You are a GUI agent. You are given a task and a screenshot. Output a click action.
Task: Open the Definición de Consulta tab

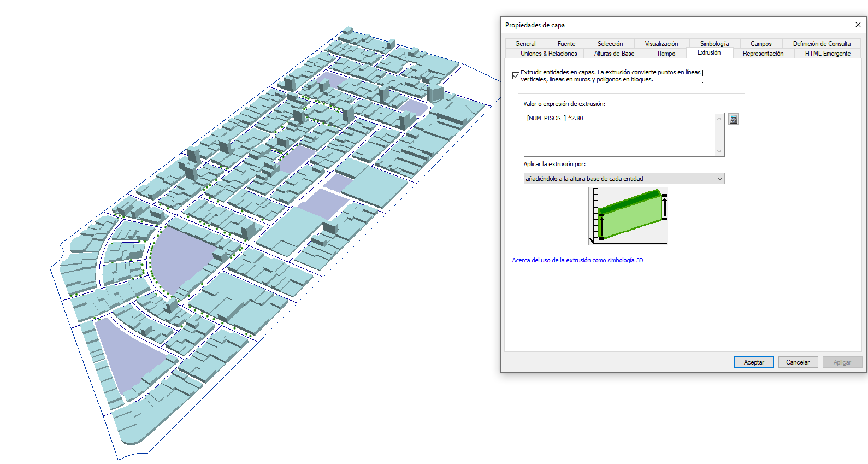point(821,44)
